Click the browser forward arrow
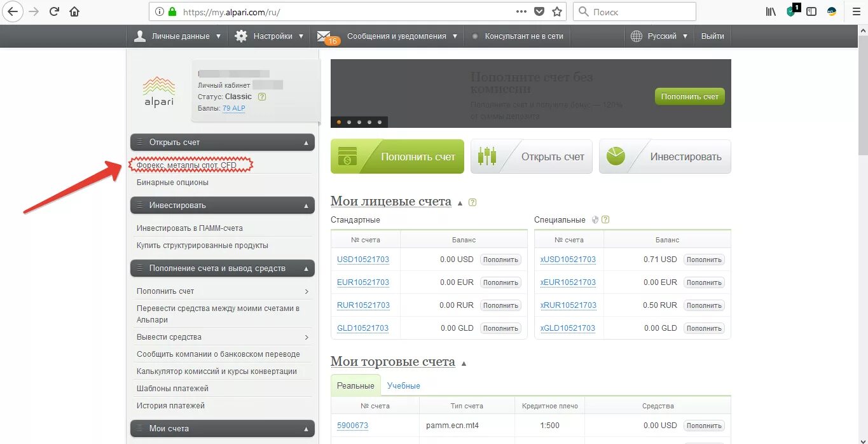868x444 pixels. 34,11
